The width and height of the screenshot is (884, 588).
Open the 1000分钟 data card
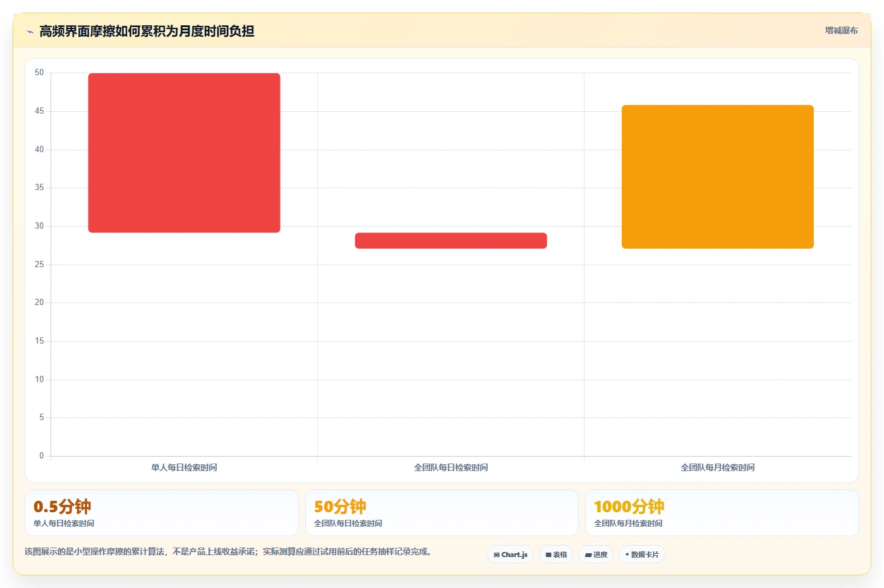coord(722,513)
